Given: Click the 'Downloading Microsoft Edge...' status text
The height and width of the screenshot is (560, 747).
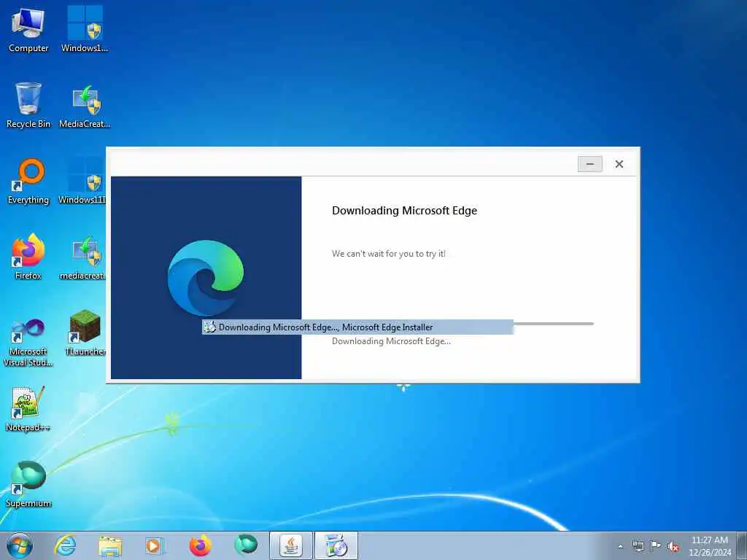Looking at the screenshot, I should [391, 341].
